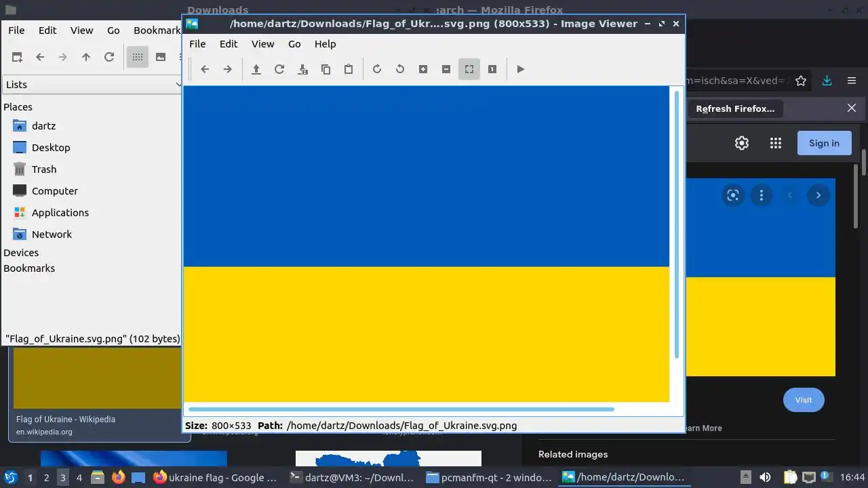Go to next image in Image Viewer
868x488 pixels.
click(228, 69)
